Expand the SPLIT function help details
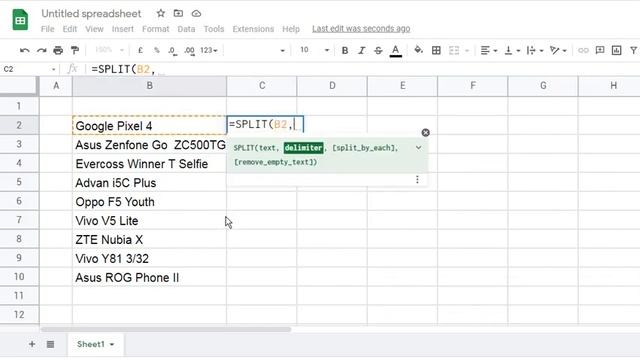Screen dimensions: 640x360 point(418,148)
